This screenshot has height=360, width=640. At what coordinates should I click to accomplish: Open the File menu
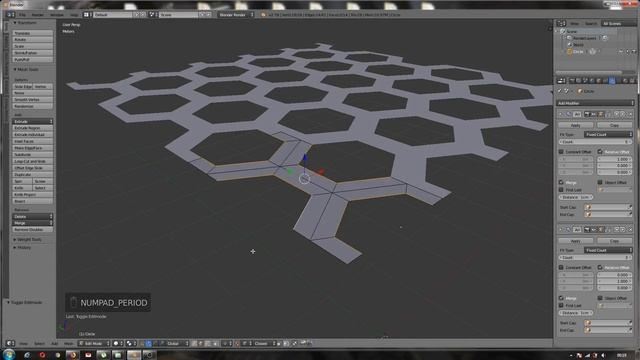point(22,15)
